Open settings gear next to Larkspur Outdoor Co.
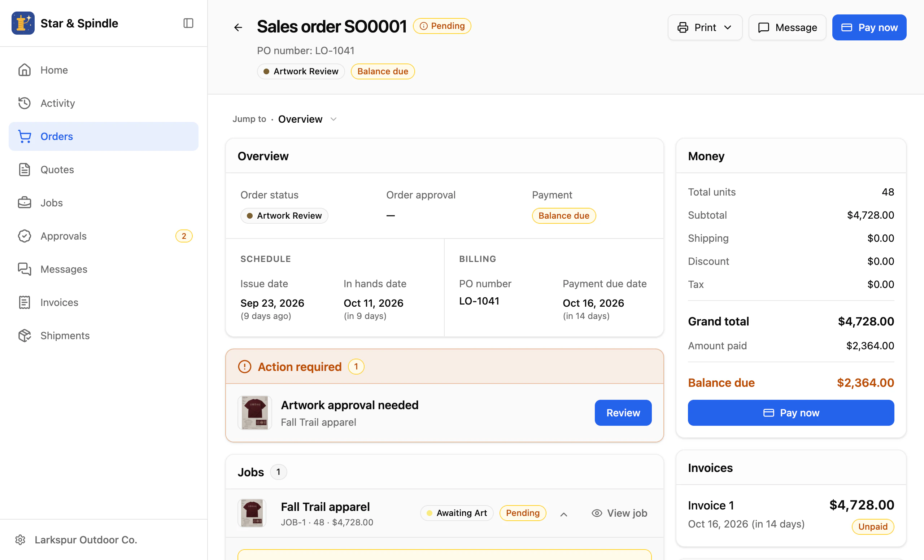 (20, 540)
